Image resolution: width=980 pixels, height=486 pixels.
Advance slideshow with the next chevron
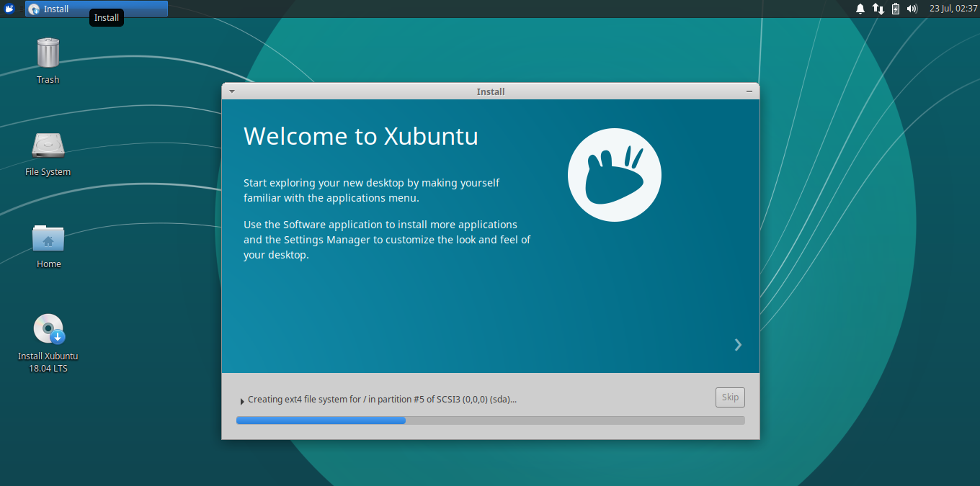coord(738,345)
